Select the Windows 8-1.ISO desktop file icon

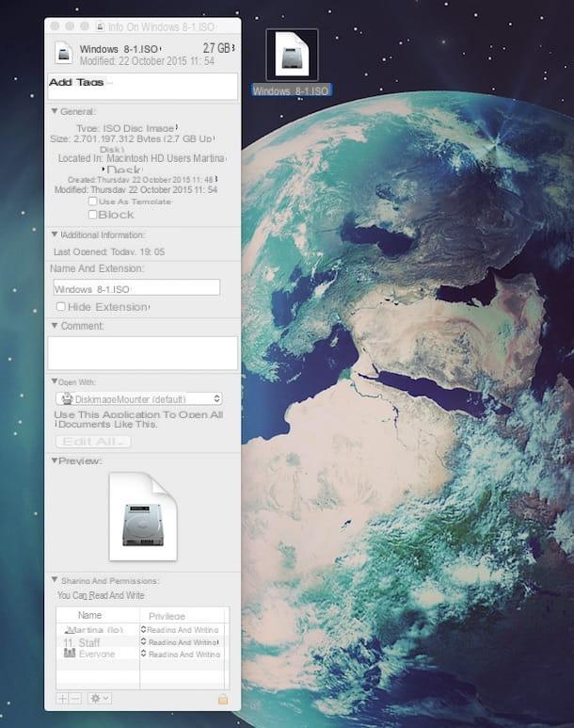pyautogui.click(x=292, y=55)
